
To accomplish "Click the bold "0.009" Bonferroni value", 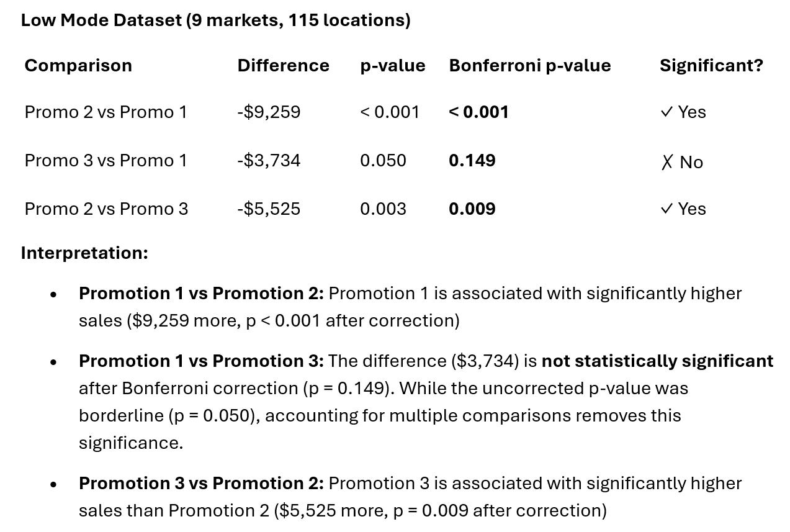I will pos(472,209).
